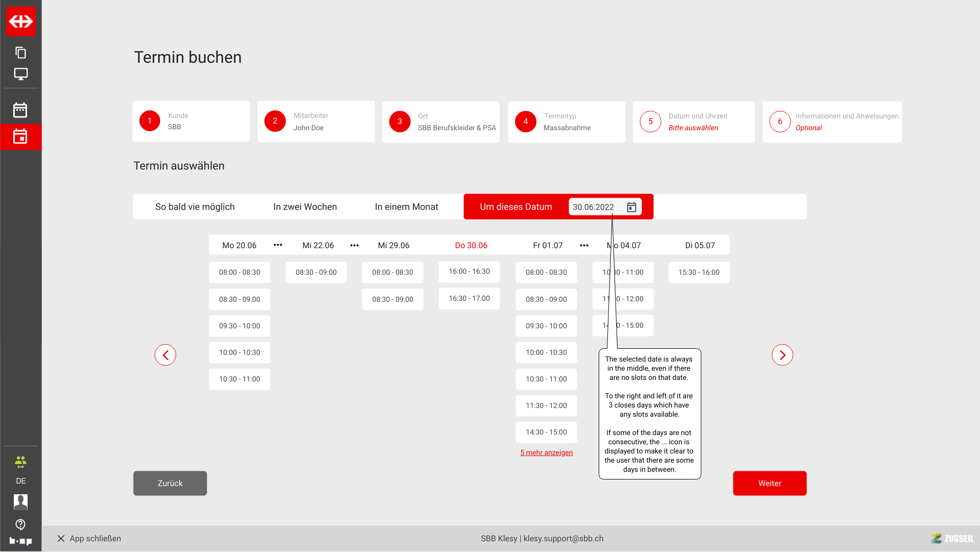The image size is (980, 552).
Task: Open the calendar overview sidebar icon
Action: click(20, 110)
